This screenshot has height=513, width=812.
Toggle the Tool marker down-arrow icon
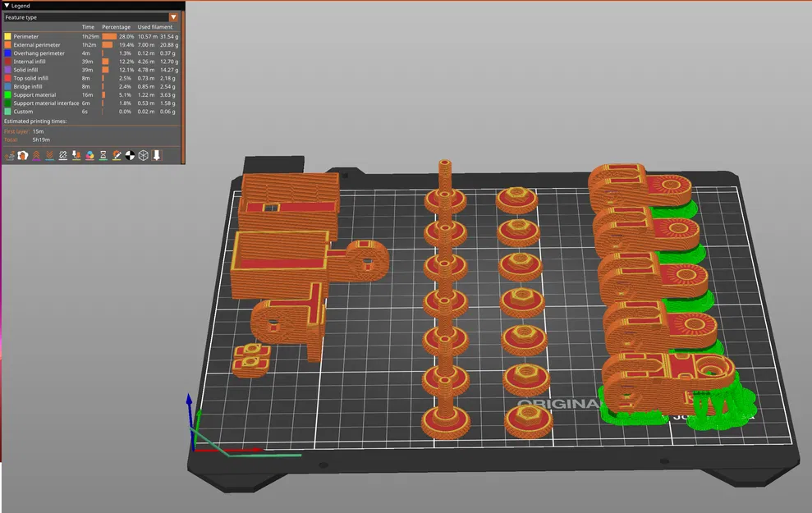pyautogui.click(x=157, y=155)
